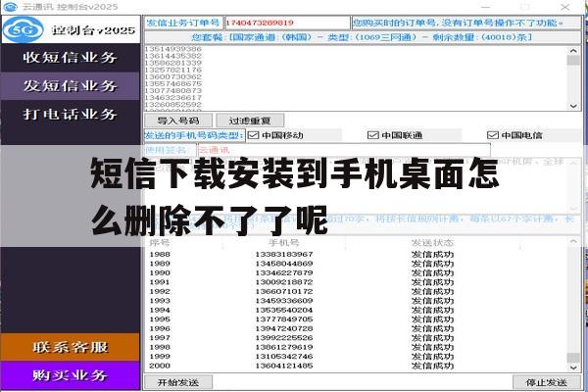The width and height of the screenshot is (588, 392).
Task: Click the 发送的手机号码类型 label
Action: 194,135
